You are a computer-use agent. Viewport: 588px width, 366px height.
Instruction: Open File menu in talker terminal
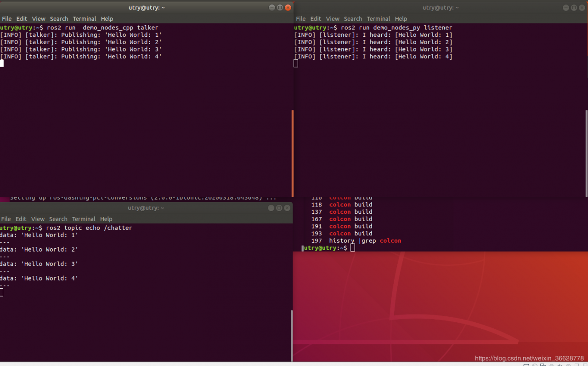pos(7,19)
